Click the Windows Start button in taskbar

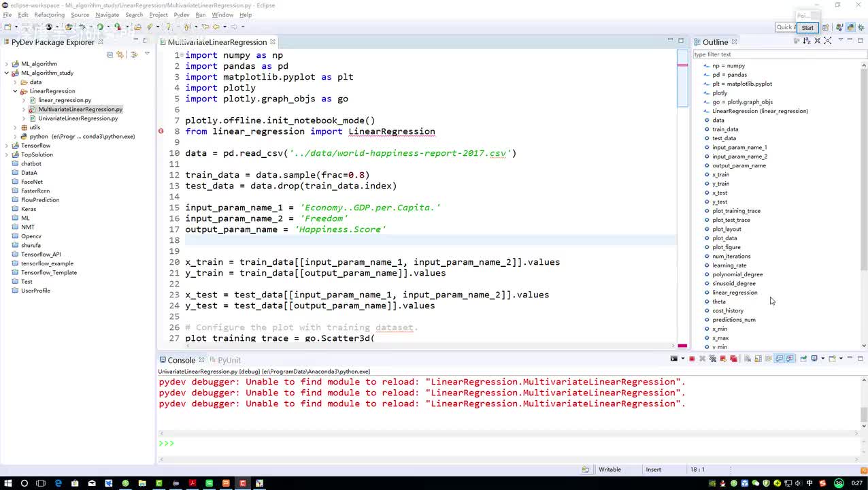[7, 483]
